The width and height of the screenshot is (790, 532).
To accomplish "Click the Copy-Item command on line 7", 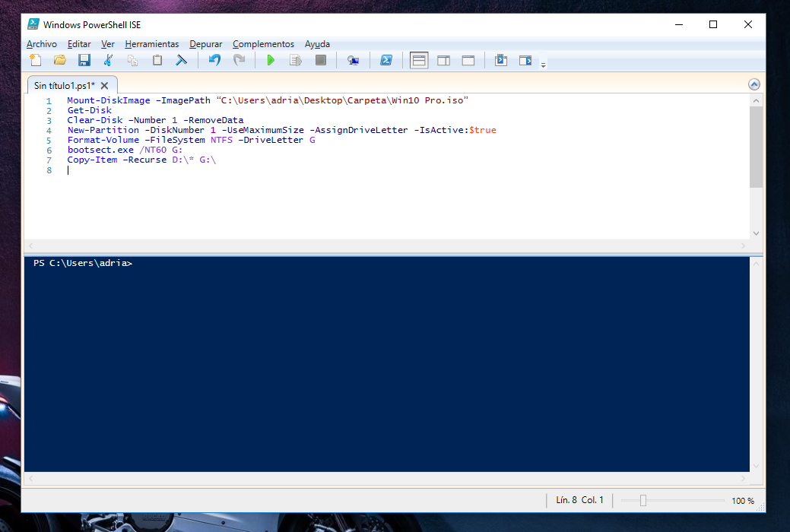I will click(92, 160).
